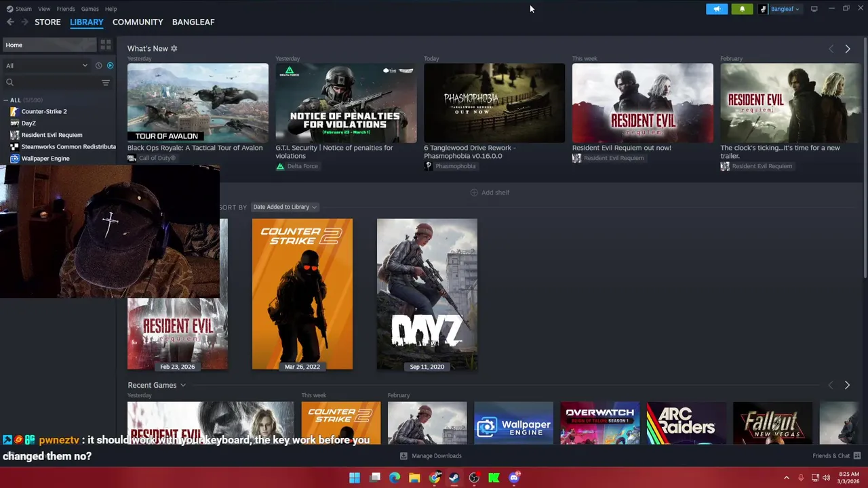Open the Overwatch tile in Recent Games
The width and height of the screenshot is (868, 488).
[599, 424]
